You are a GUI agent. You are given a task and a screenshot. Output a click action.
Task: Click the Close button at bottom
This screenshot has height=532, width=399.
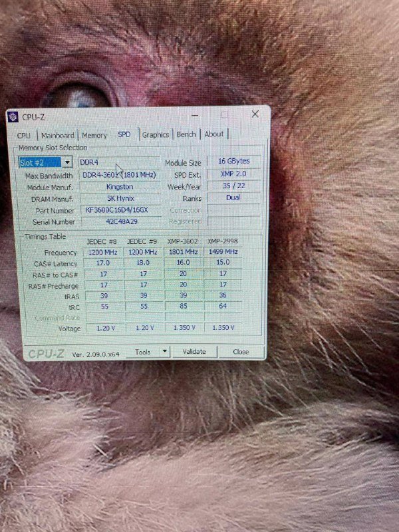click(241, 352)
